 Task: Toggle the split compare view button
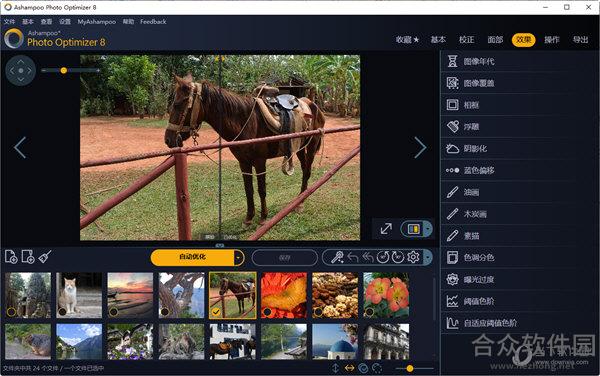pos(413,229)
